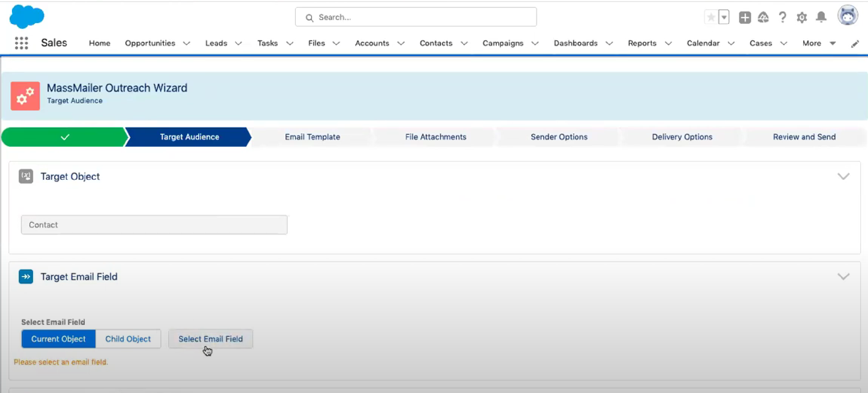The height and width of the screenshot is (393, 868).
Task: Open the More navigation menu
Action: tap(819, 43)
